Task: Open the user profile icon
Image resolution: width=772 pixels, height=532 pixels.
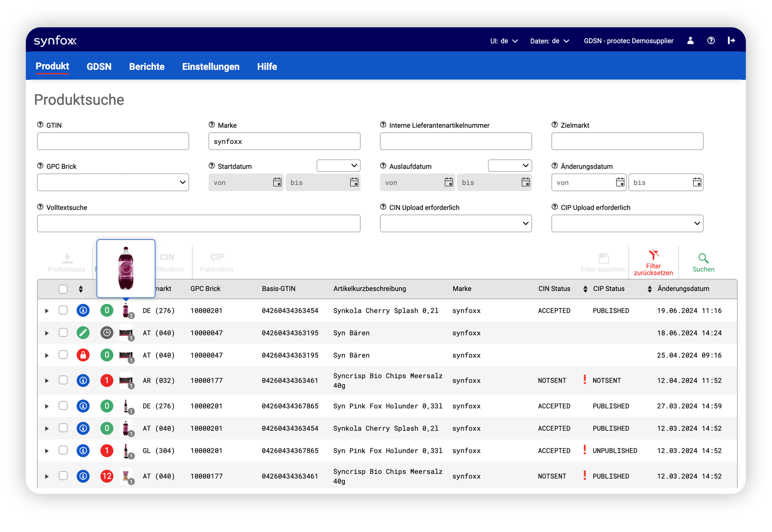Action: pos(690,41)
